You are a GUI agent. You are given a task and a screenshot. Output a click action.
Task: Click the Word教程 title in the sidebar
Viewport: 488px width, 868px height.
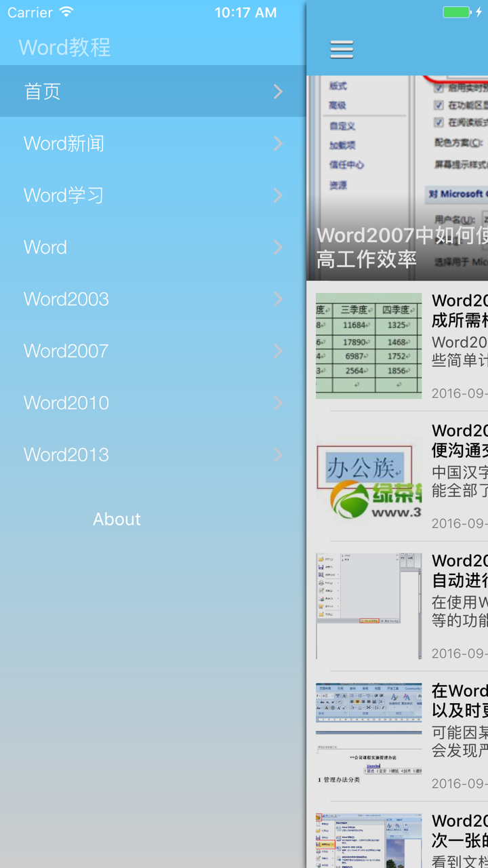tap(64, 47)
